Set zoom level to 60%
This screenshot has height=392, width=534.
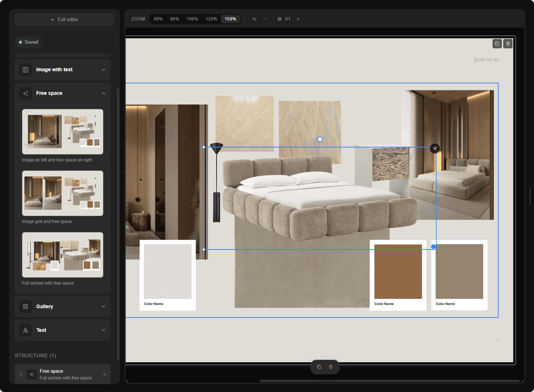158,19
